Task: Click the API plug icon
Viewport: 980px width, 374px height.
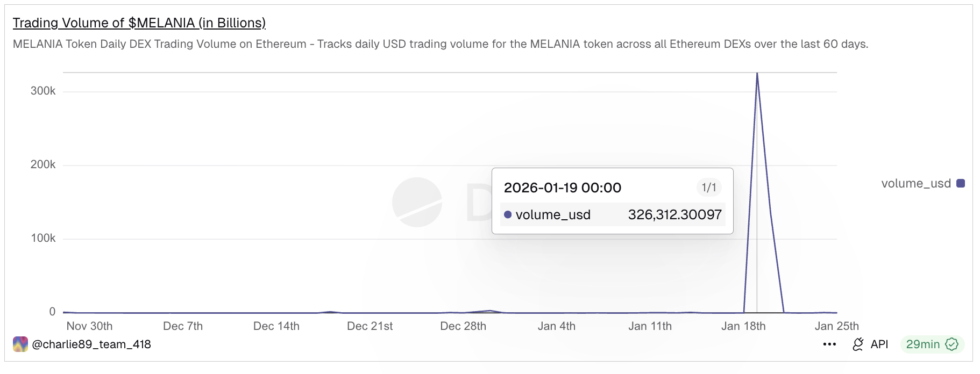Action: 858,344
